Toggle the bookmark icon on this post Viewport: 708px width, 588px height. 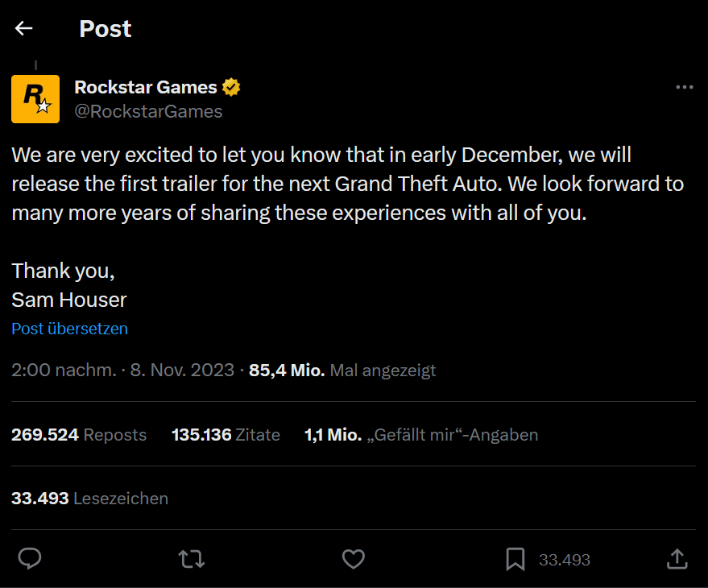515,559
